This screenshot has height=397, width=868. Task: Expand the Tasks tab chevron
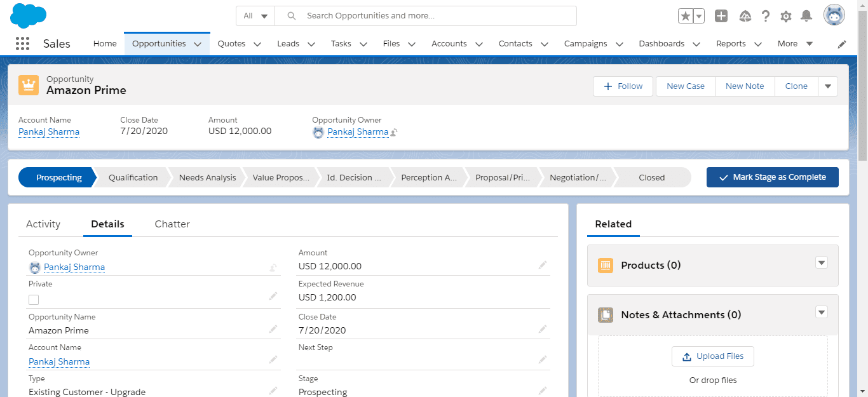(363, 44)
